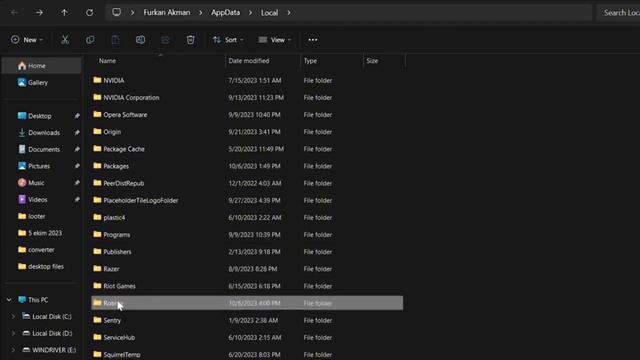
Task: Click the search box
Action: click(x=619, y=13)
